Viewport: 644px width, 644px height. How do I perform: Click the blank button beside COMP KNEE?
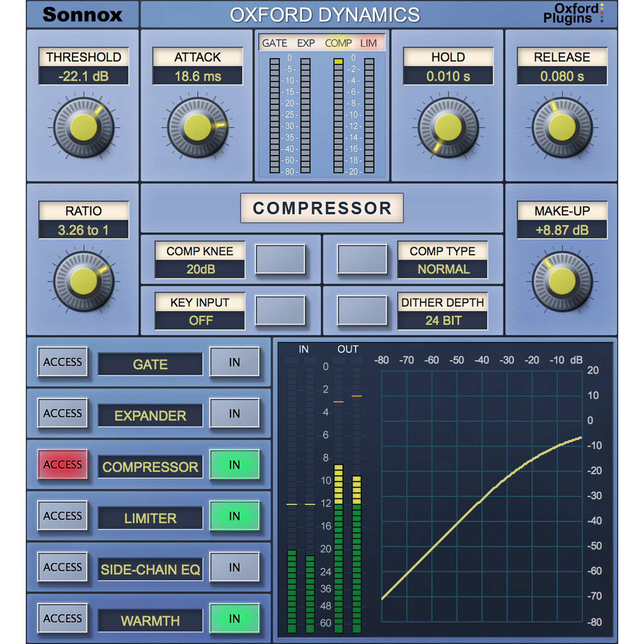coord(280,259)
